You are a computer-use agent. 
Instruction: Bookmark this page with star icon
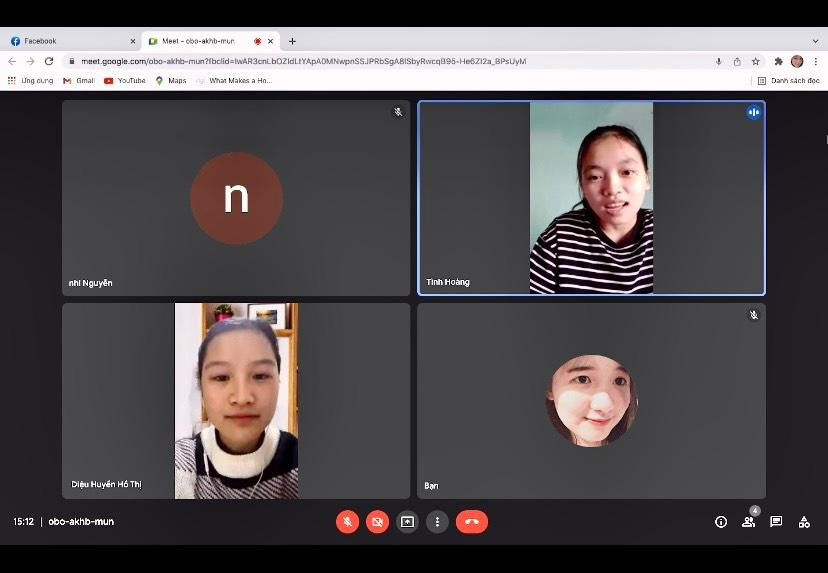pyautogui.click(x=756, y=61)
